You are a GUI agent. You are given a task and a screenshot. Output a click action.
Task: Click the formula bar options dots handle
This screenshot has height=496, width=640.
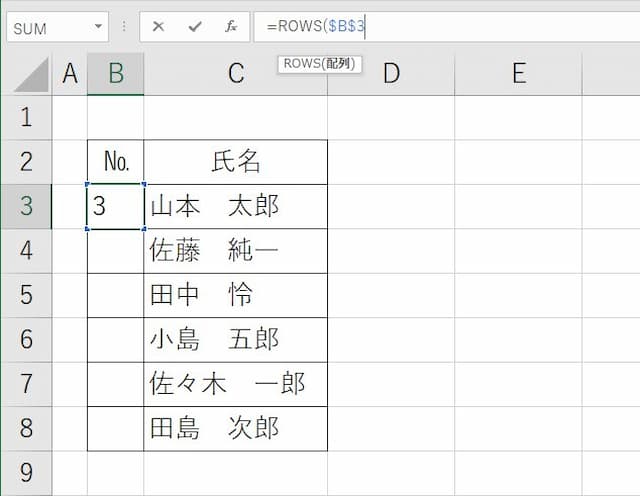pyautogui.click(x=124, y=27)
